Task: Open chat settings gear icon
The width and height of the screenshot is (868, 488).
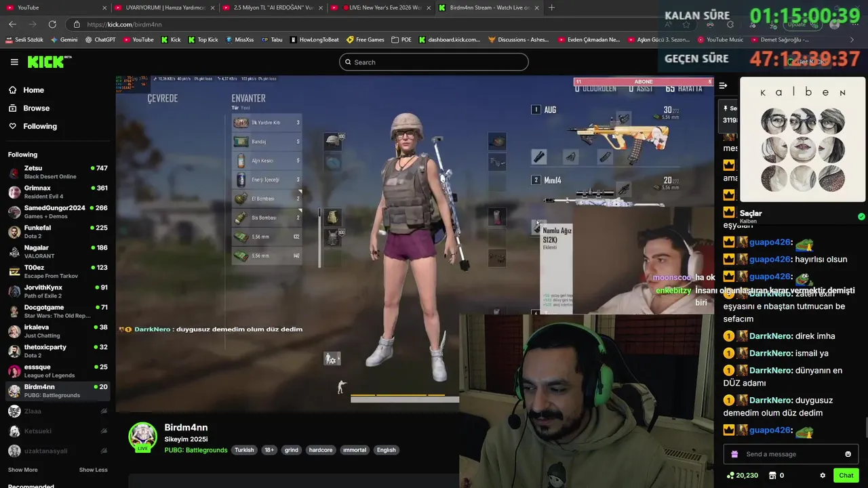Action: [823, 476]
